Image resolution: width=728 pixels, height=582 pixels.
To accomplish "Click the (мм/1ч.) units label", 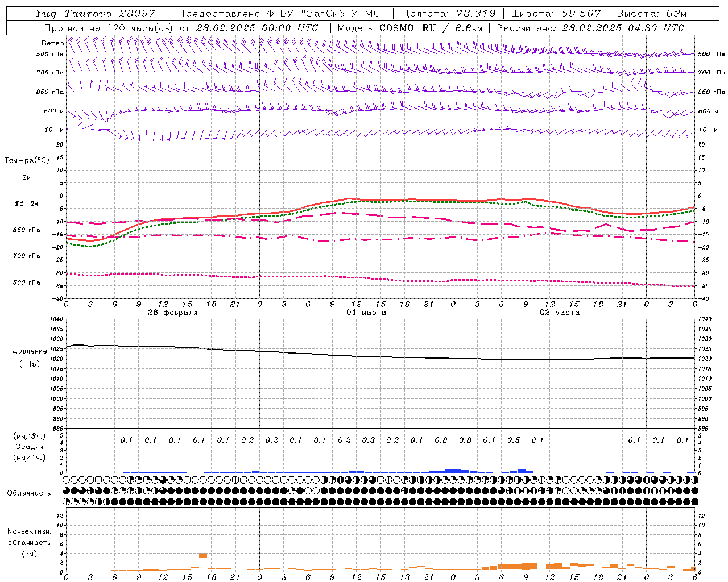I will (x=28, y=458).
